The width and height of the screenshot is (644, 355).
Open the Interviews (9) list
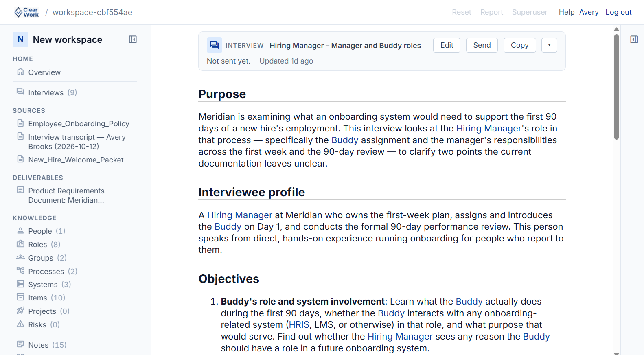point(53,93)
